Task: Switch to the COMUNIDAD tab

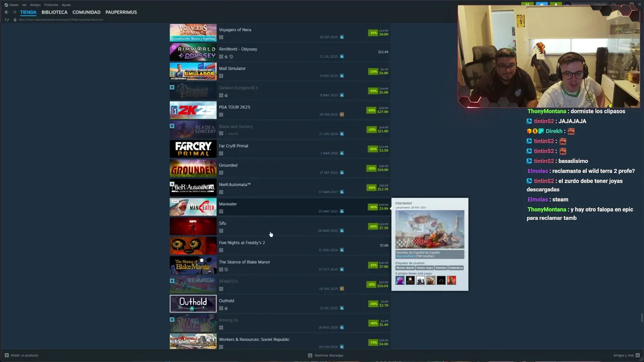Action: [87, 12]
